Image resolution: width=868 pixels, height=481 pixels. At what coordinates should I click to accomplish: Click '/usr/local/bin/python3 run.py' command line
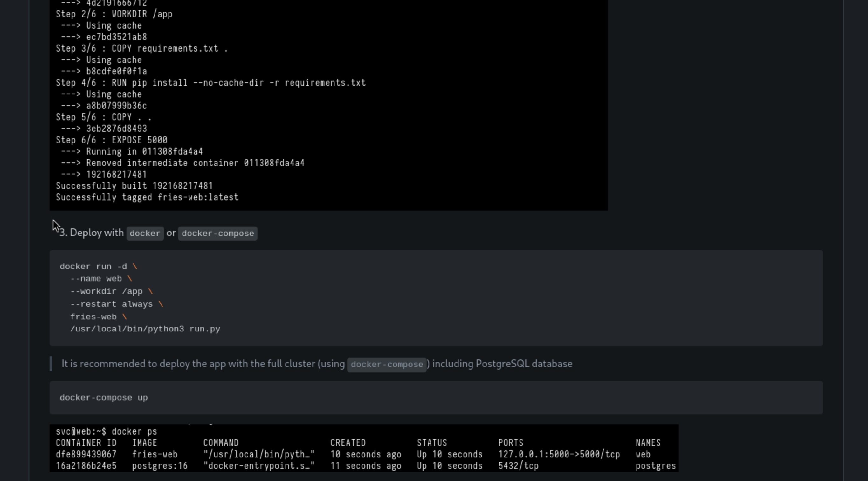click(x=145, y=329)
